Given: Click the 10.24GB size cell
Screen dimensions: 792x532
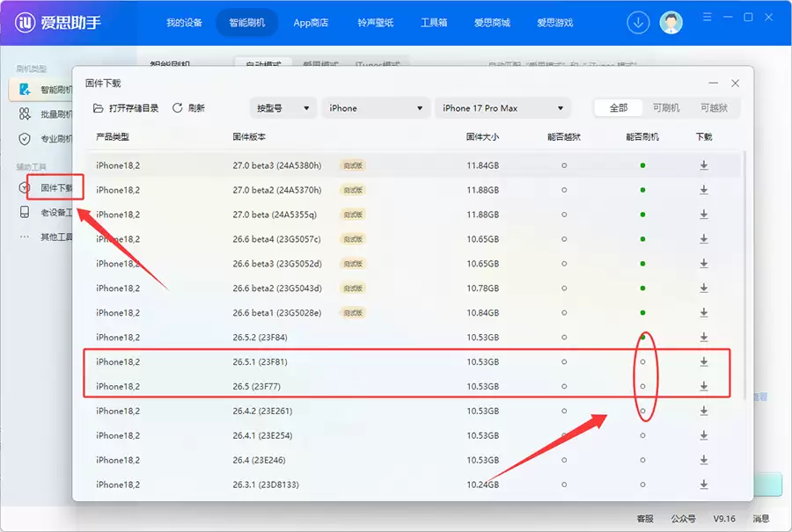Looking at the screenshot, I should coord(482,485).
